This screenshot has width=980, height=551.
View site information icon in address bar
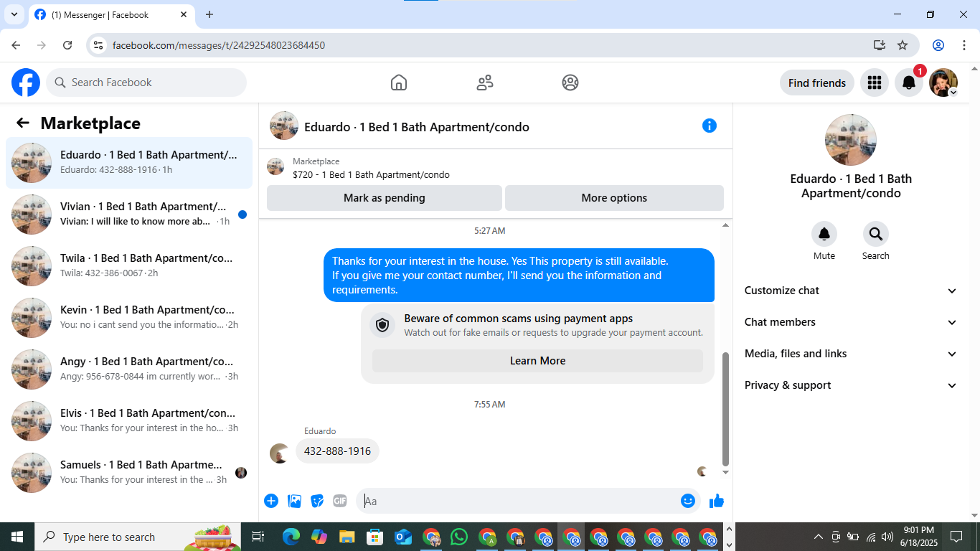pyautogui.click(x=98, y=45)
